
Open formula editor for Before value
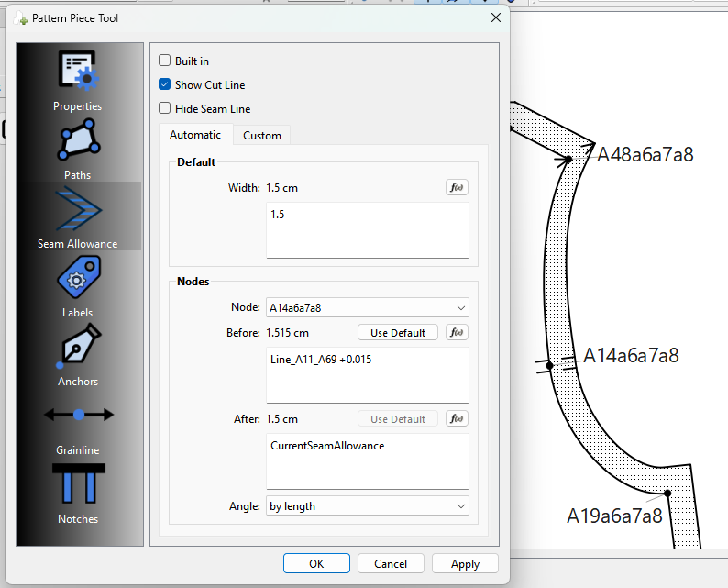[x=457, y=333]
